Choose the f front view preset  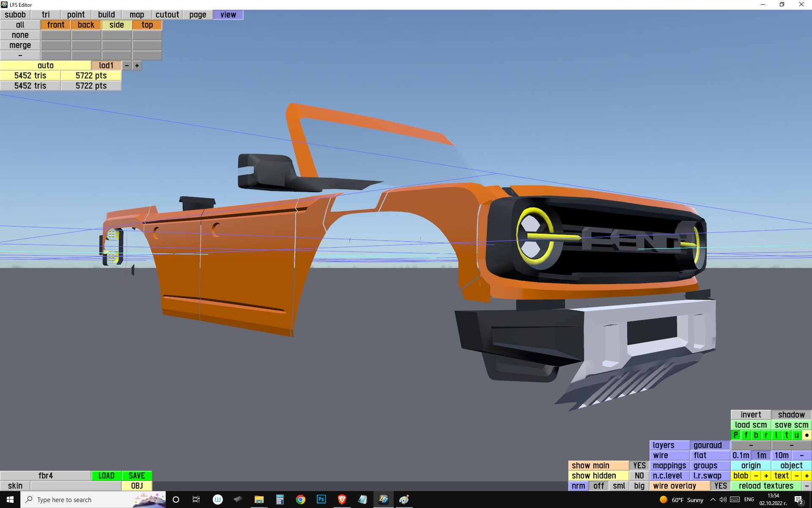(x=746, y=435)
